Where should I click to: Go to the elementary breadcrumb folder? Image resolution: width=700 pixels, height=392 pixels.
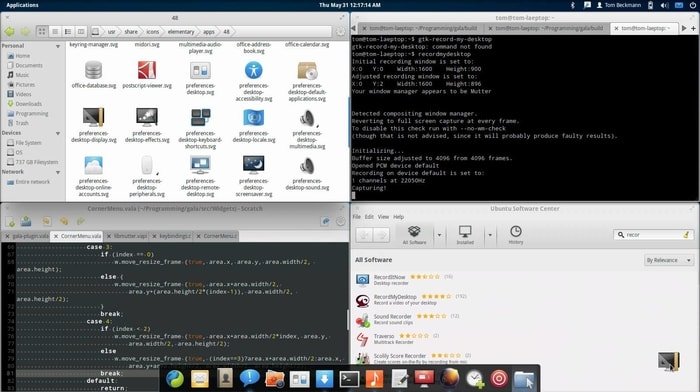tap(181, 32)
